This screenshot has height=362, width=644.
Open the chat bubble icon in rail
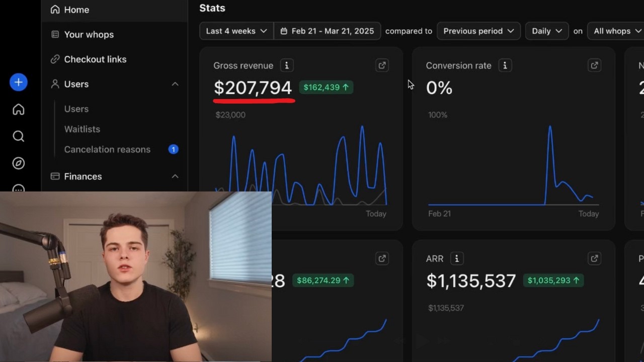click(19, 189)
